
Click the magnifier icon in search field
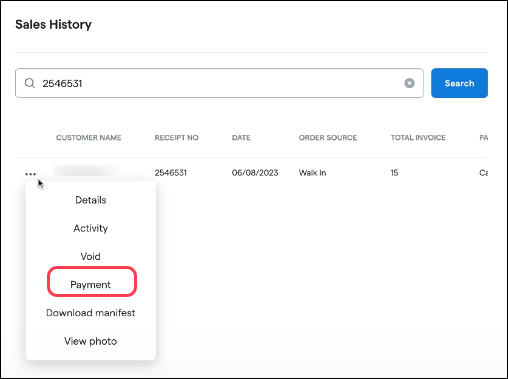pyautogui.click(x=30, y=83)
